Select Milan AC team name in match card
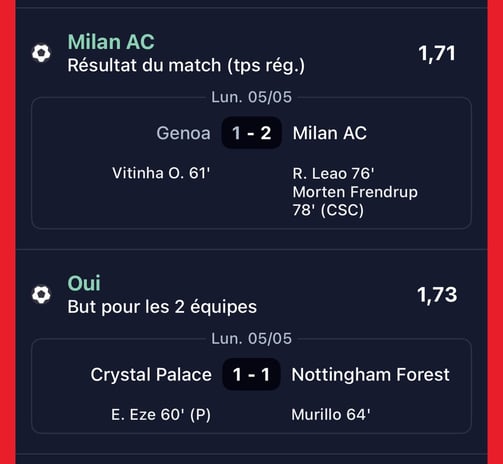This screenshot has width=503, height=464. [330, 133]
